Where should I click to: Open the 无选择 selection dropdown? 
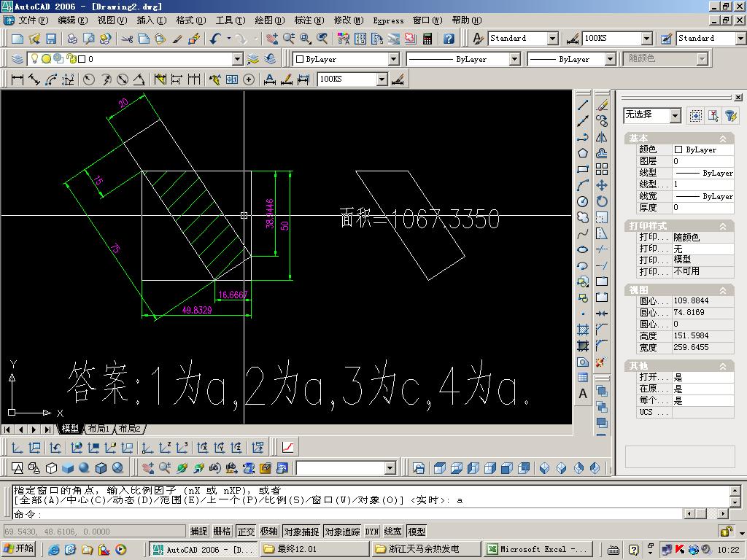click(675, 115)
